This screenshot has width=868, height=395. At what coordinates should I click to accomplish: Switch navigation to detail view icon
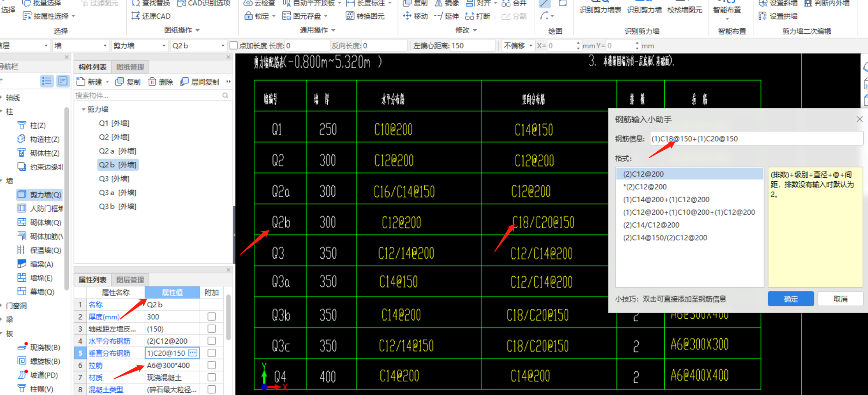[x=63, y=81]
